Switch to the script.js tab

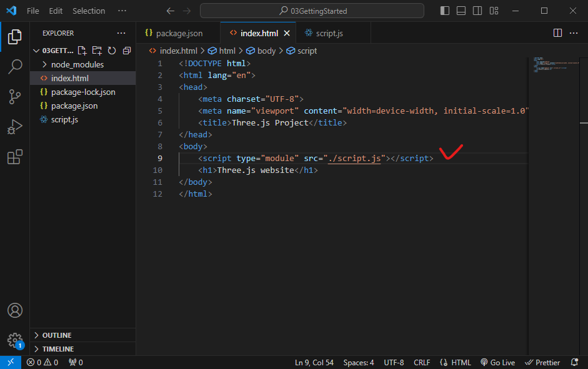pos(334,33)
